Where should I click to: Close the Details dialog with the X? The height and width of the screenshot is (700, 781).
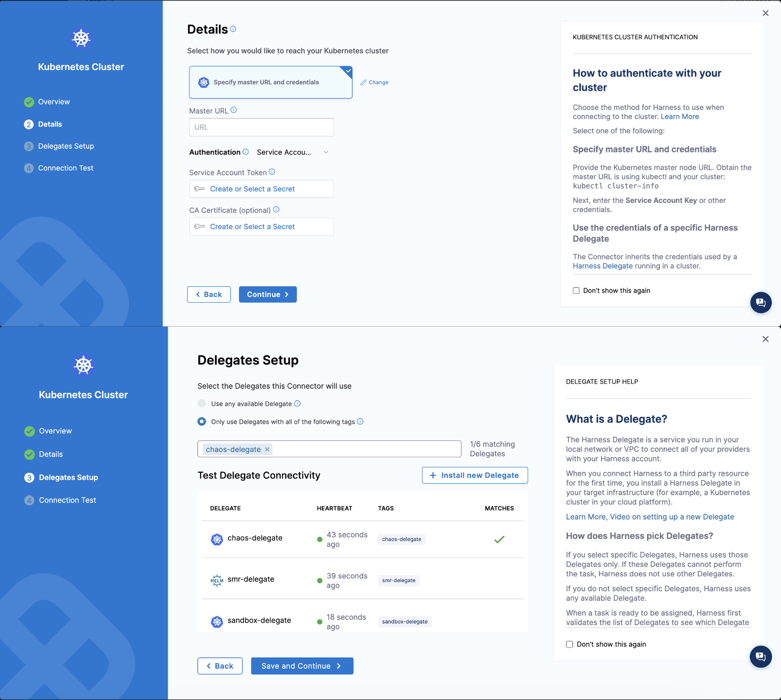point(766,13)
